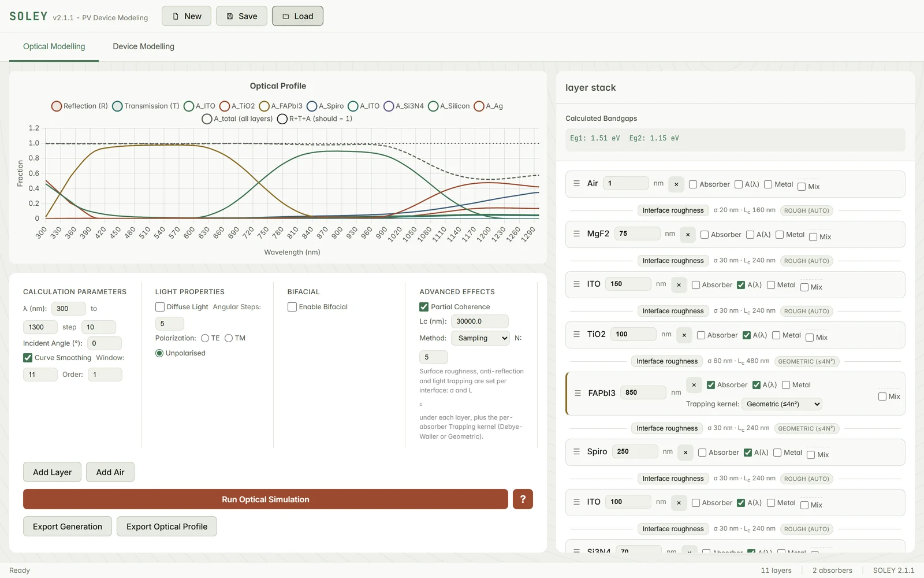Select TM polarization radio button

229,338
